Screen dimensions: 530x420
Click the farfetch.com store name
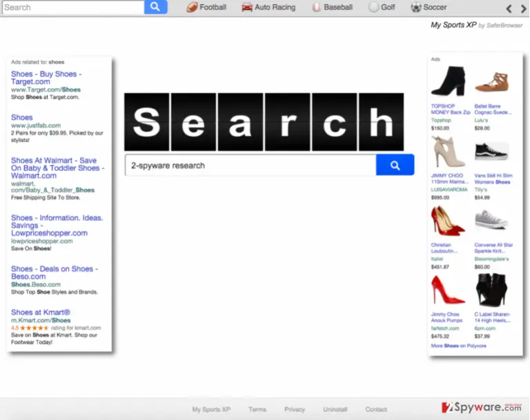tap(445, 328)
